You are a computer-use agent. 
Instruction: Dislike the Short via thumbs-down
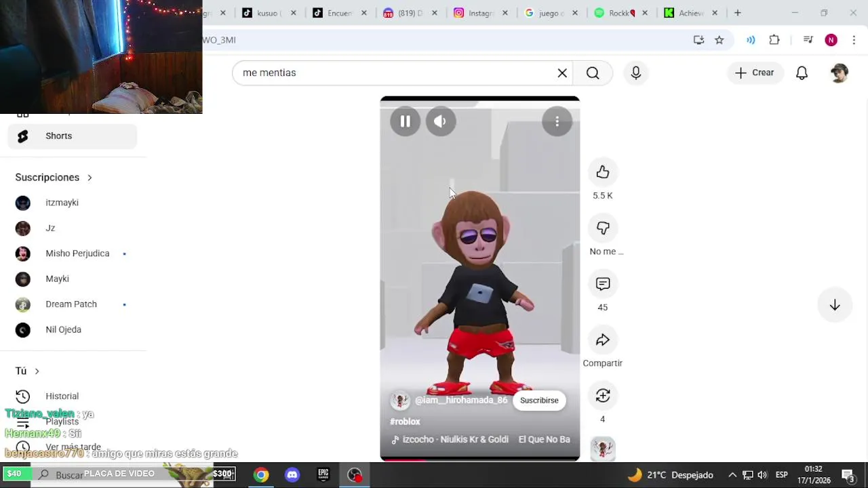coord(603,228)
